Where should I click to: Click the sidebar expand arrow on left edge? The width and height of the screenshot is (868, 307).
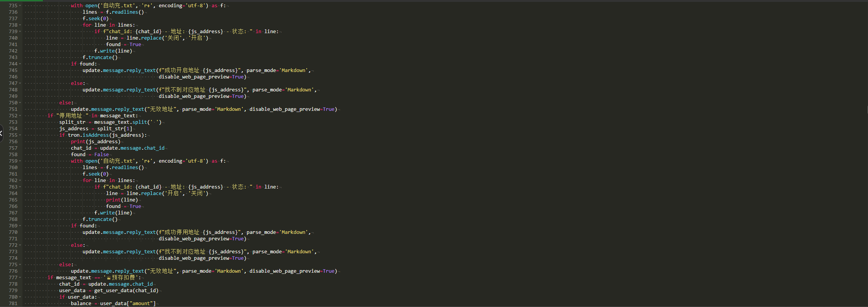(x=1, y=133)
